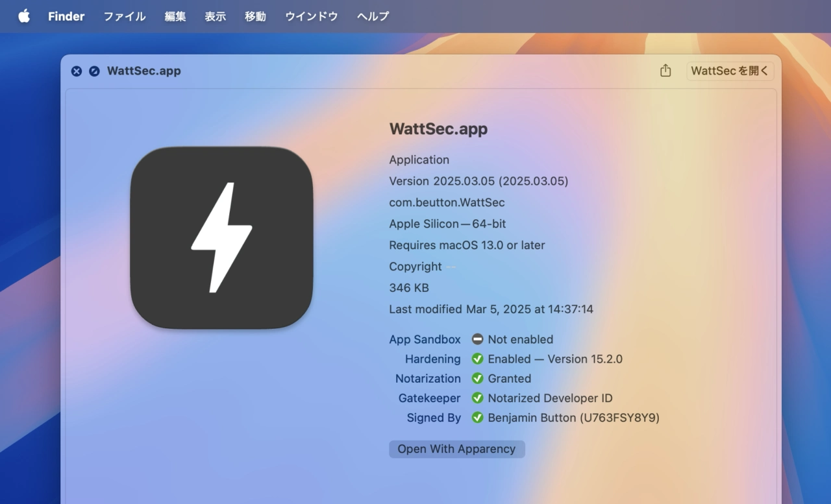Click the Open With Apparency button
Viewport: 831px width, 504px height.
click(x=456, y=449)
